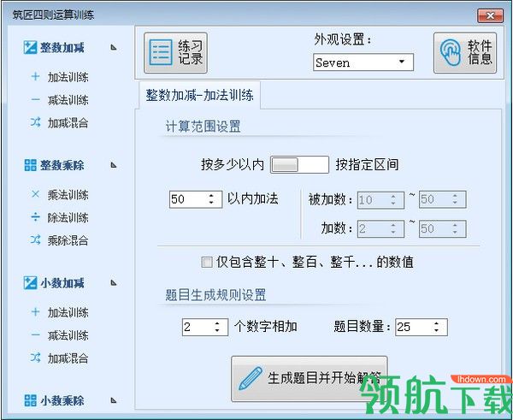Click 生成题目并开始解答 button
The height and width of the screenshot is (420, 513).
pyautogui.click(x=310, y=378)
